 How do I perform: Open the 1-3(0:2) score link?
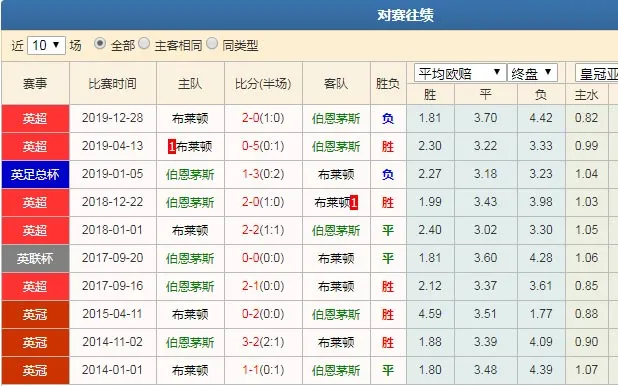263,174
